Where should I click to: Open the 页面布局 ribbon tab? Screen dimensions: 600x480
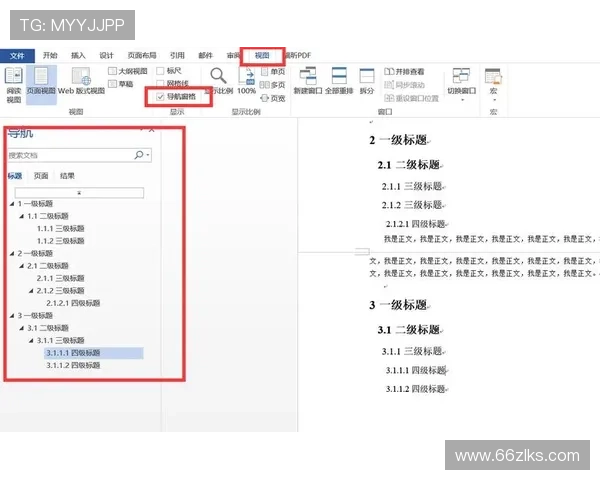click(142, 56)
